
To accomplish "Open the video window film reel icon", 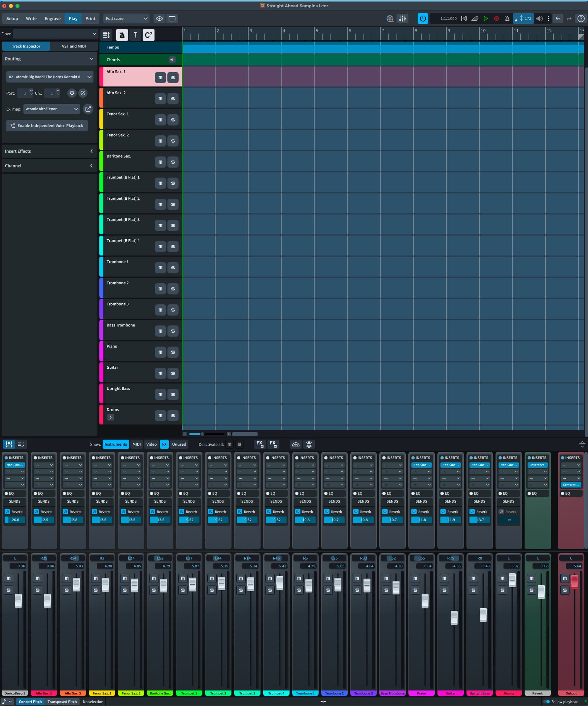I will (390, 18).
